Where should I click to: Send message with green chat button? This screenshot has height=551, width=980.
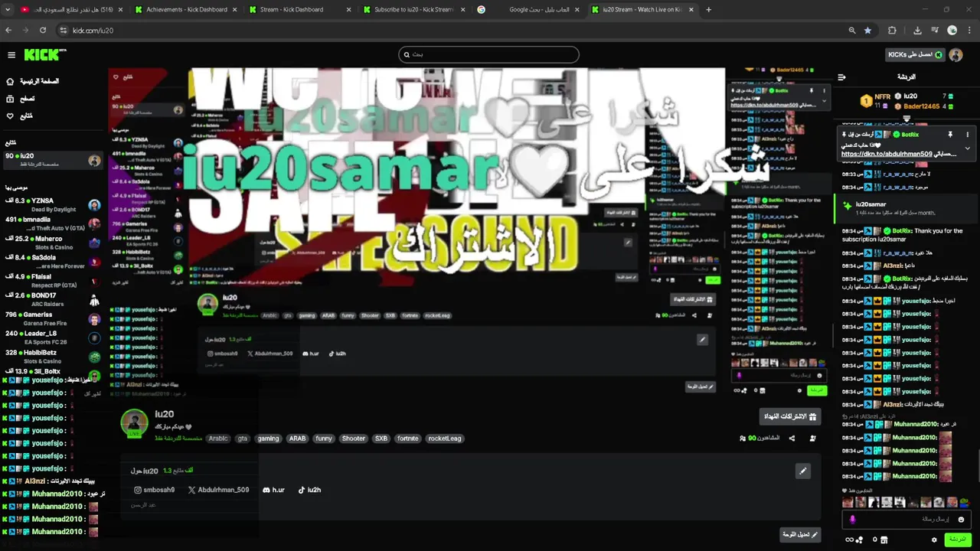pyautogui.click(x=957, y=540)
